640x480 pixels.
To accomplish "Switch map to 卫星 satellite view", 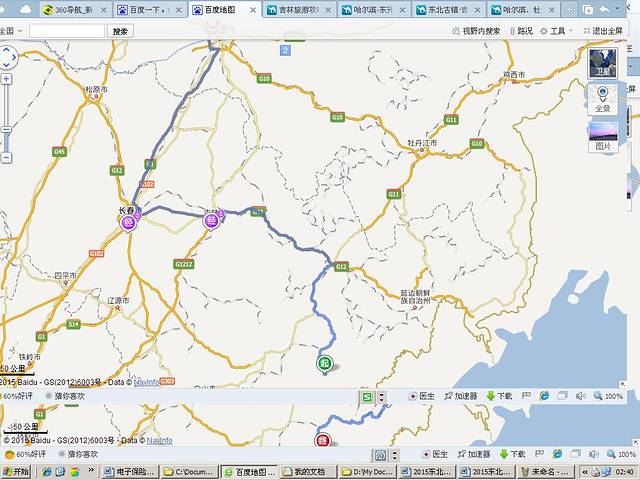I will pyautogui.click(x=603, y=62).
